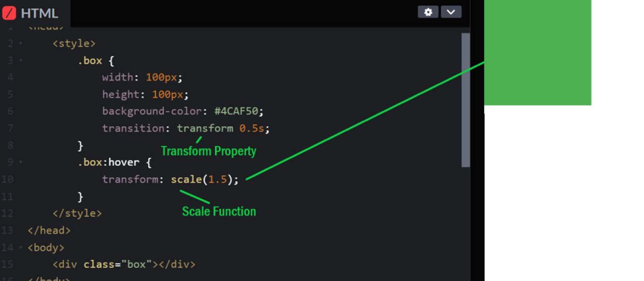Click the editor scrollbar on the right
Screen dimensions: 644x281
click(465, 96)
